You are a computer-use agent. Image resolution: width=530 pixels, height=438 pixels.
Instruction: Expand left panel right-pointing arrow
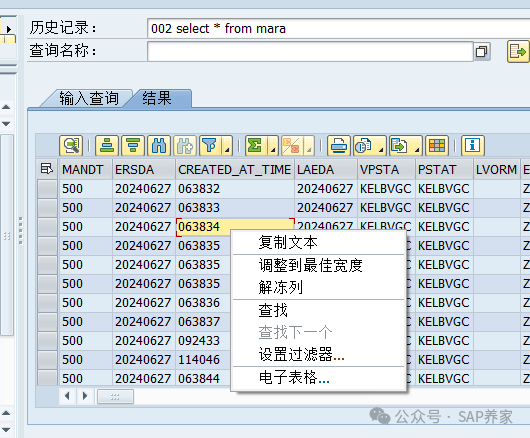[9, 29]
